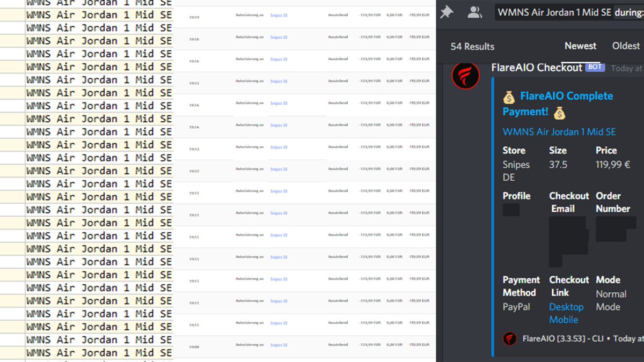Click the 'Order Number' field label

[613, 202]
